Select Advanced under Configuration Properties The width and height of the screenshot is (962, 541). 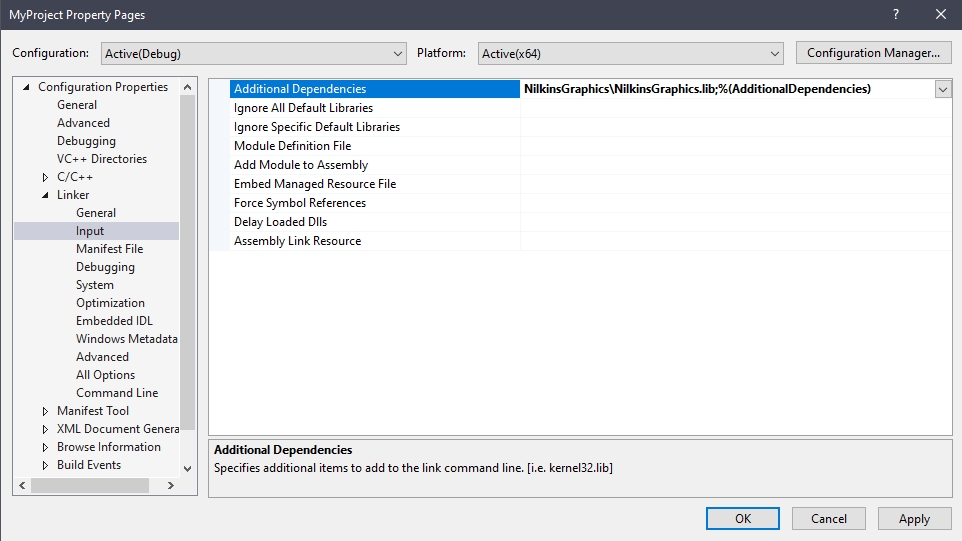point(83,123)
